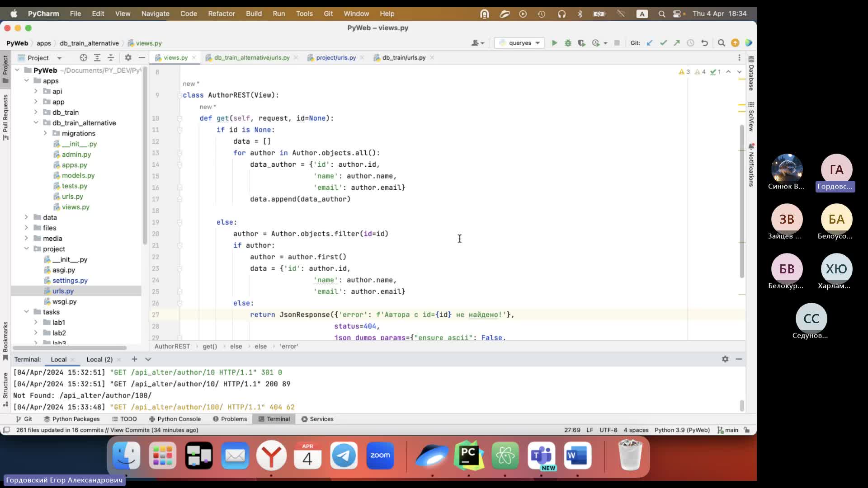Open Problems tool window
This screenshot has height=488, width=868.
coord(230,419)
